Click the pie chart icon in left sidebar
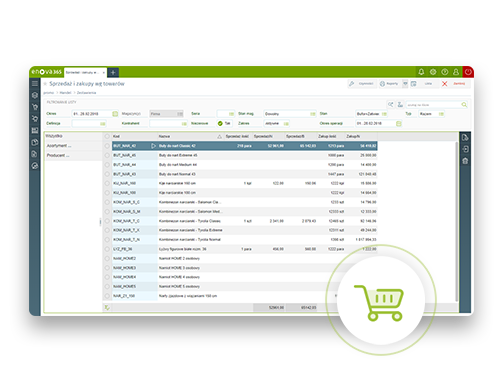Image resolution: width=500 pixels, height=383 pixels. point(35,166)
